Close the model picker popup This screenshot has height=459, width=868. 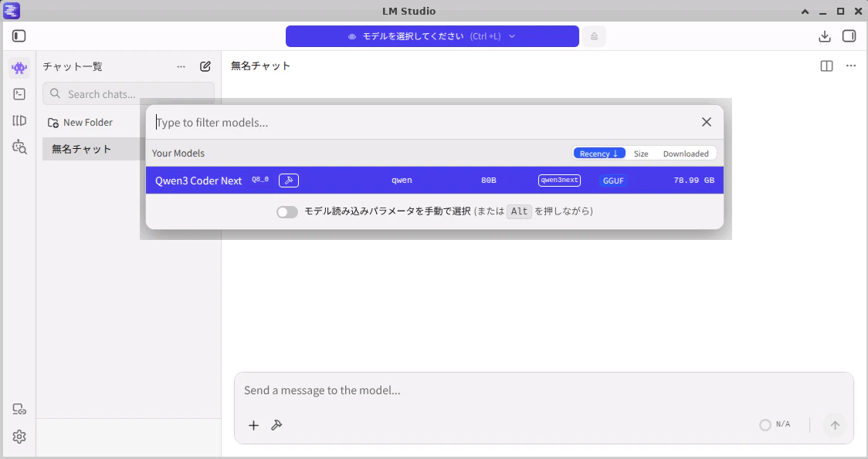tap(707, 122)
